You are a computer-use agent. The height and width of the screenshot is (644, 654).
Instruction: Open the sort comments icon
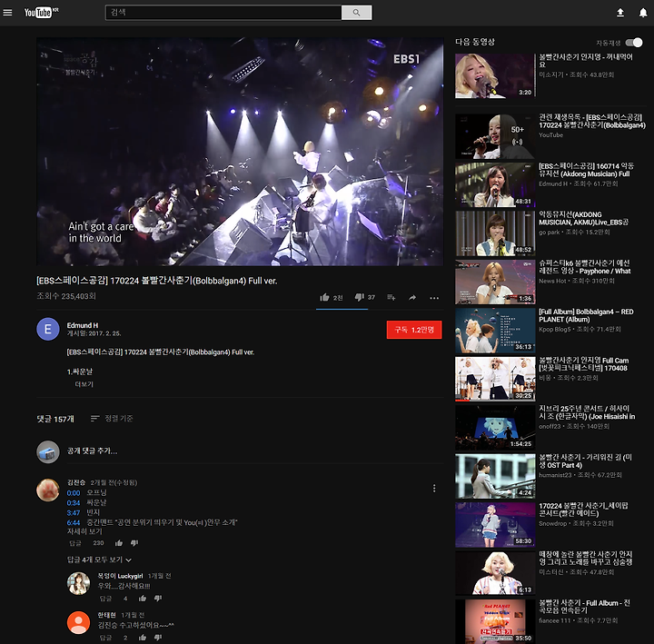coord(95,418)
